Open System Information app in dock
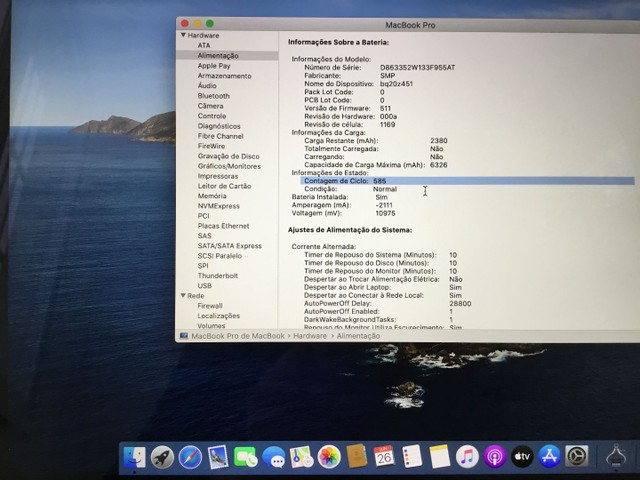The width and height of the screenshot is (640, 480). click(616, 456)
